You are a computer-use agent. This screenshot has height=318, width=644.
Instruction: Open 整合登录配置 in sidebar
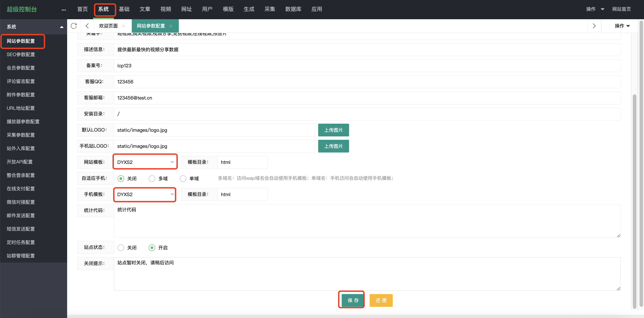tap(21, 175)
